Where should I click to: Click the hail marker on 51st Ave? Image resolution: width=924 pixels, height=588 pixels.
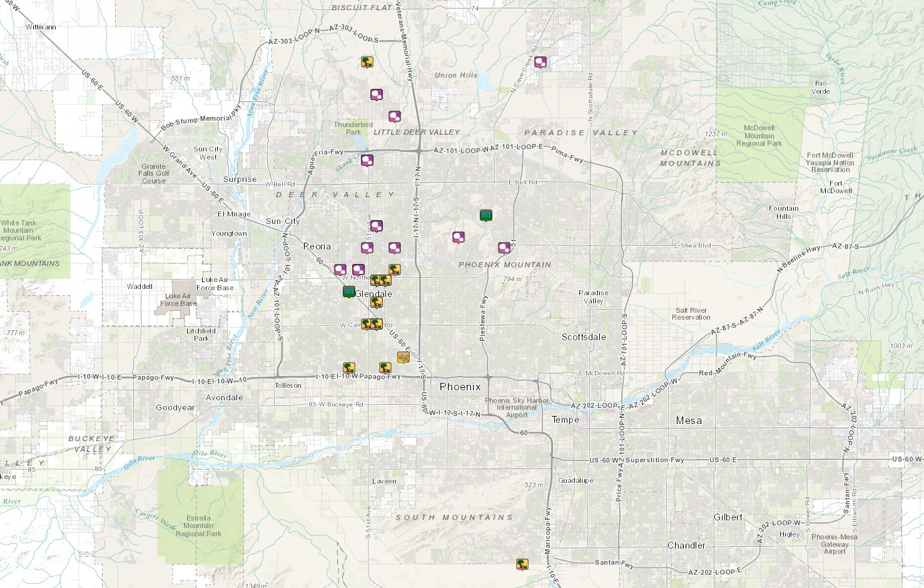coord(377,226)
